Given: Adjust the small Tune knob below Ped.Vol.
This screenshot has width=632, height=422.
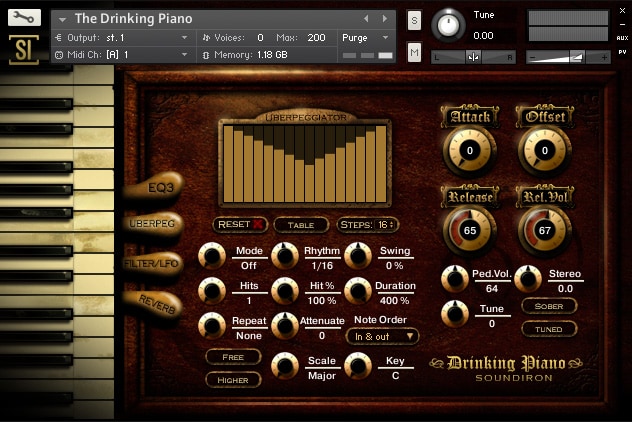Looking at the screenshot, I should click(x=455, y=314).
